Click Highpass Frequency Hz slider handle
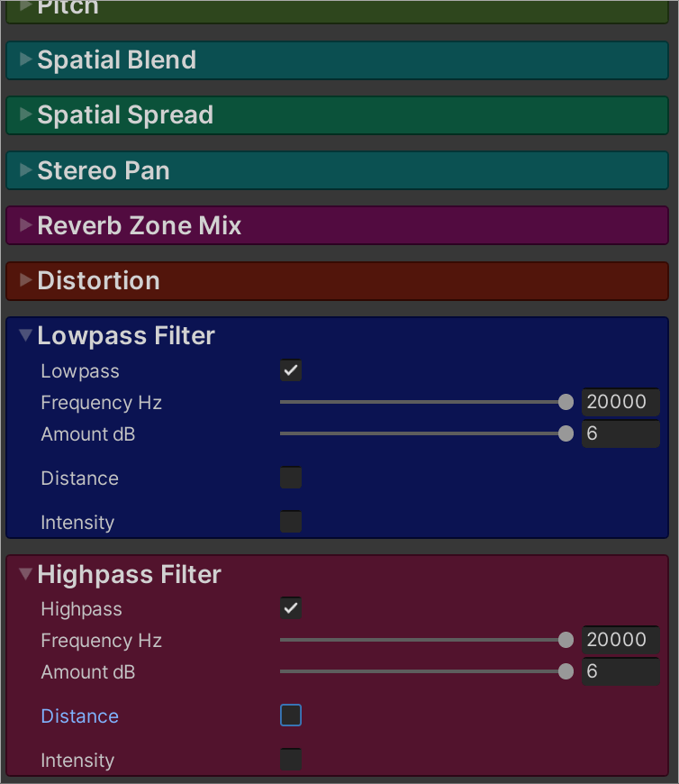This screenshot has height=784, width=679. click(566, 640)
